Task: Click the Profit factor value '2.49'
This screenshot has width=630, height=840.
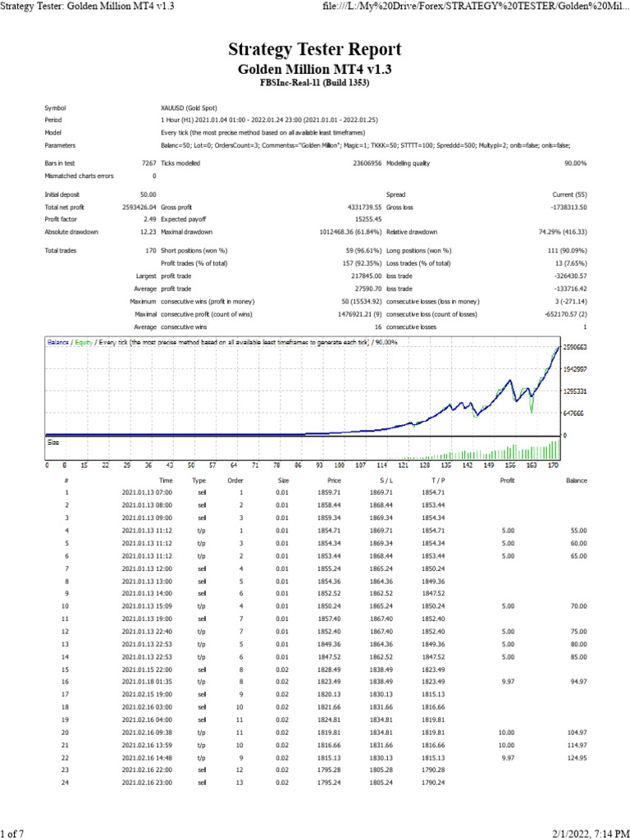Action: click(x=150, y=220)
